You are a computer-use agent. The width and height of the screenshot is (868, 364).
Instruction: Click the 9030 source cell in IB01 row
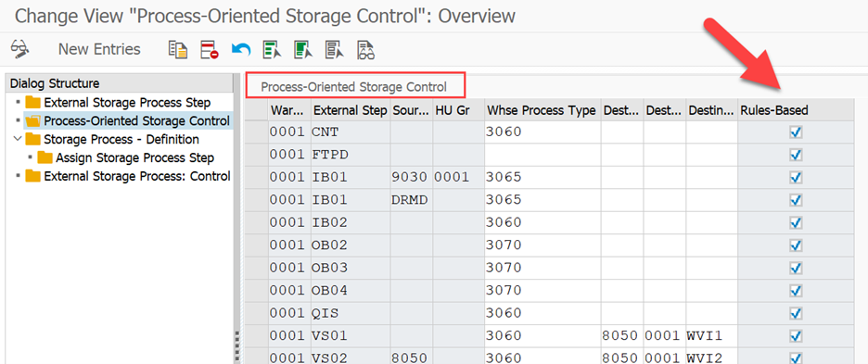[412, 178]
